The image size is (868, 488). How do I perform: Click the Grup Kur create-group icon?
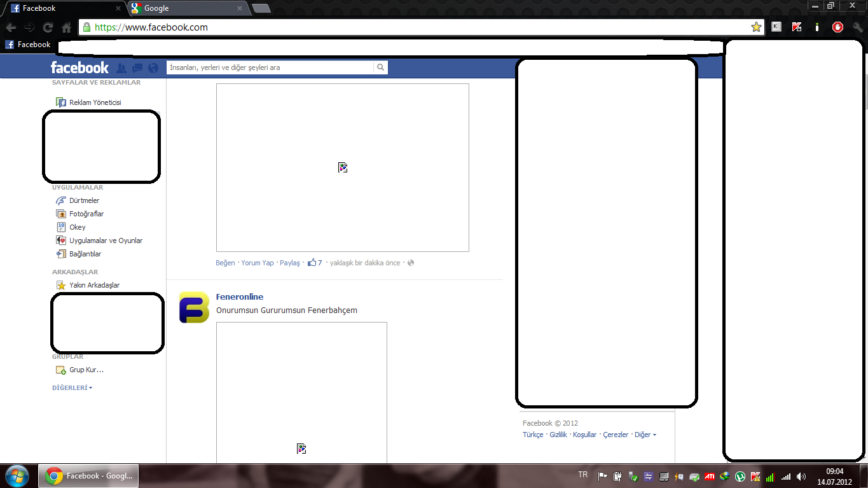point(61,370)
